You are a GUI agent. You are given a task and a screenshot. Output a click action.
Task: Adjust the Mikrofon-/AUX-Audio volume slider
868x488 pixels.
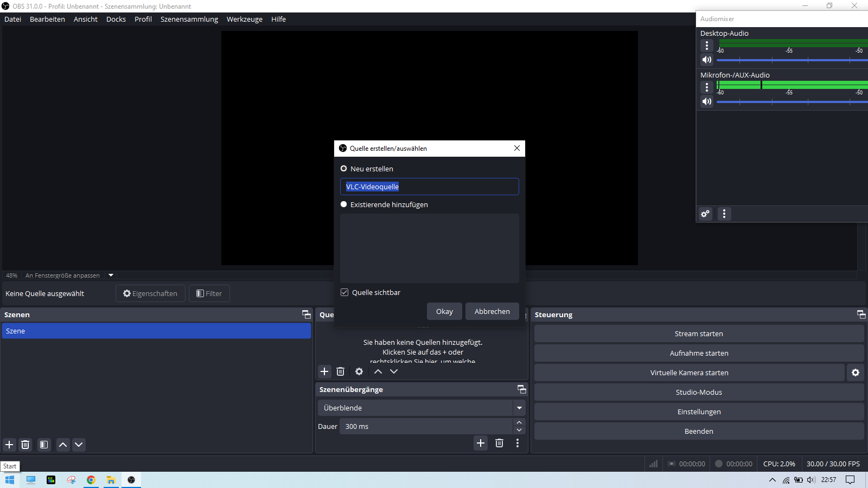click(792, 102)
